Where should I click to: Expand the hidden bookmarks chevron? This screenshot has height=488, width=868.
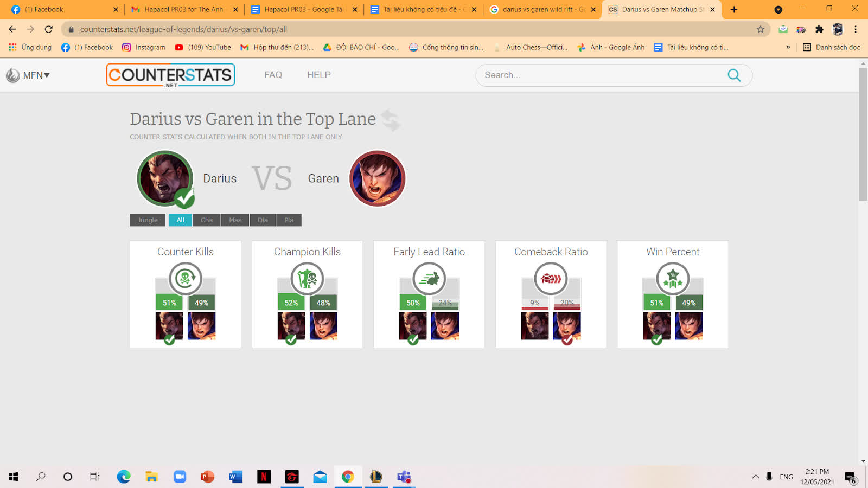coord(788,47)
